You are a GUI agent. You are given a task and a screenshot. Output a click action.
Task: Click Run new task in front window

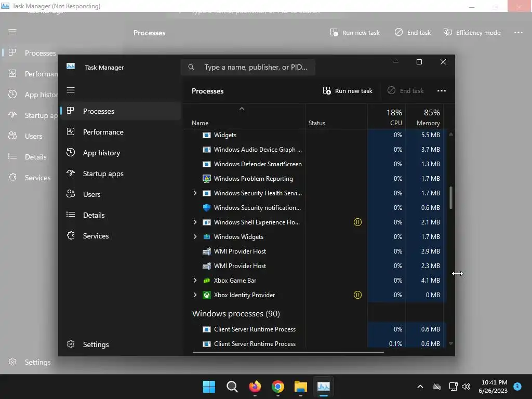pos(348,90)
